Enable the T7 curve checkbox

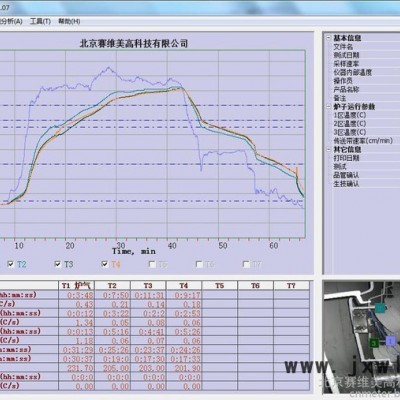point(246,264)
